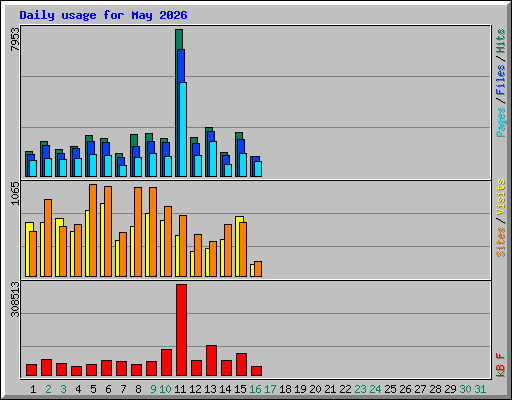Click the 'Pages' legend label
512x400 pixels.
pos(500,122)
